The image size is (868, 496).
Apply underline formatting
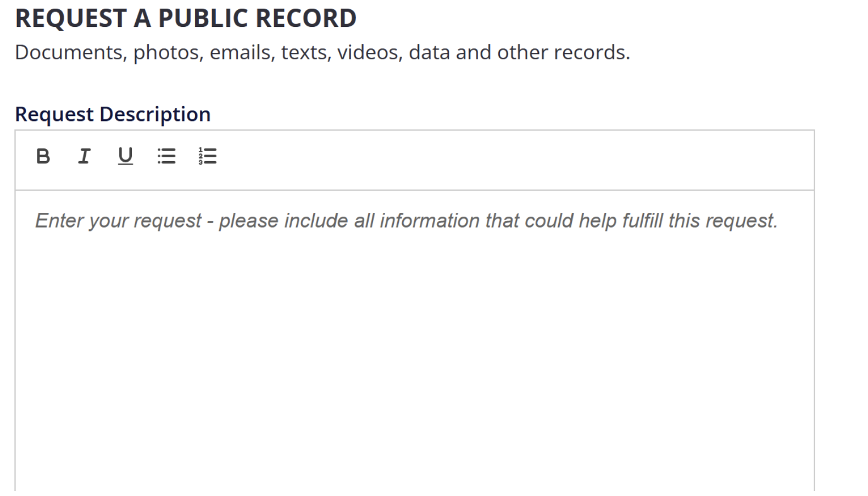125,157
